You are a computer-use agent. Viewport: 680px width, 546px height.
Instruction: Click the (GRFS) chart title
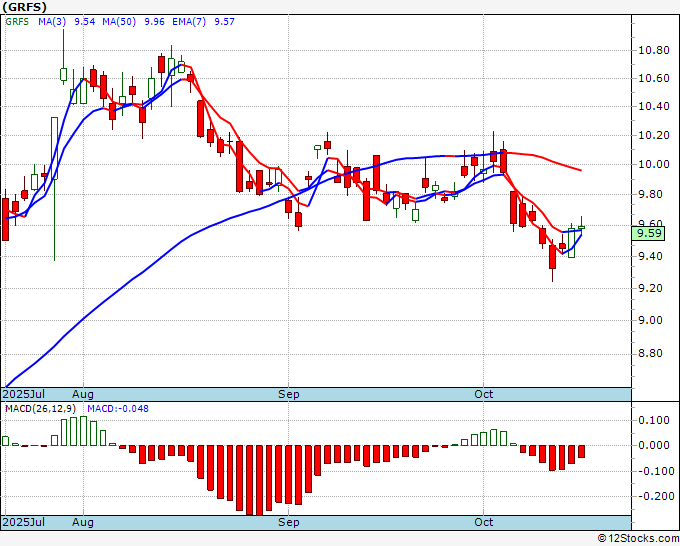point(24,7)
